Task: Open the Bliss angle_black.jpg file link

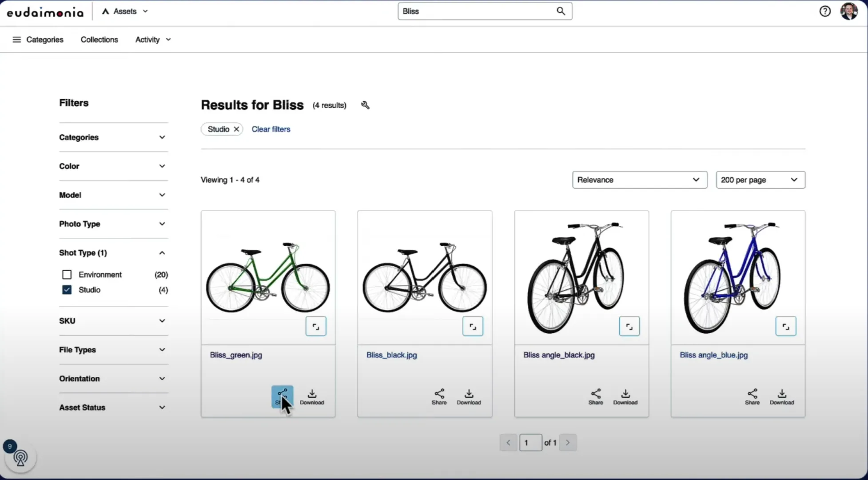Action: pyautogui.click(x=559, y=355)
